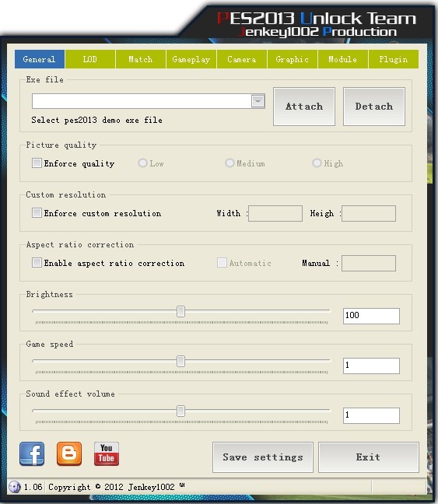Viewport: 438px width, 504px height.
Task: Go to the Plugin tab
Action: click(394, 59)
